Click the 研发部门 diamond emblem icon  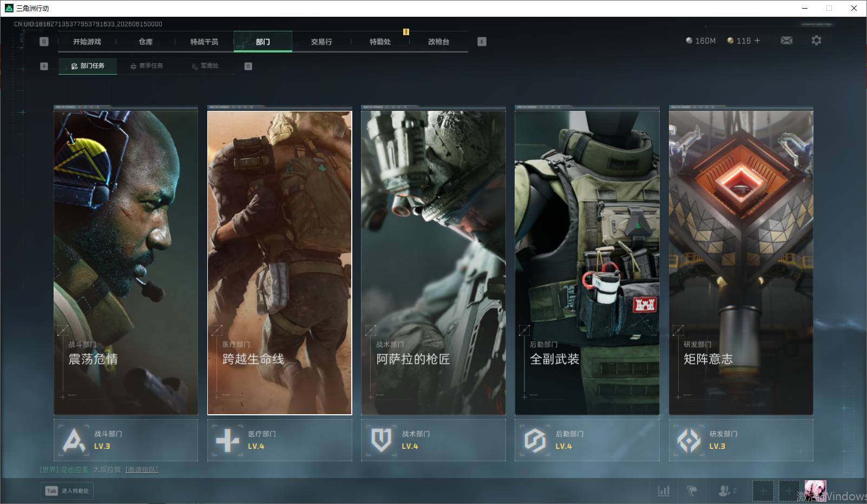point(688,440)
